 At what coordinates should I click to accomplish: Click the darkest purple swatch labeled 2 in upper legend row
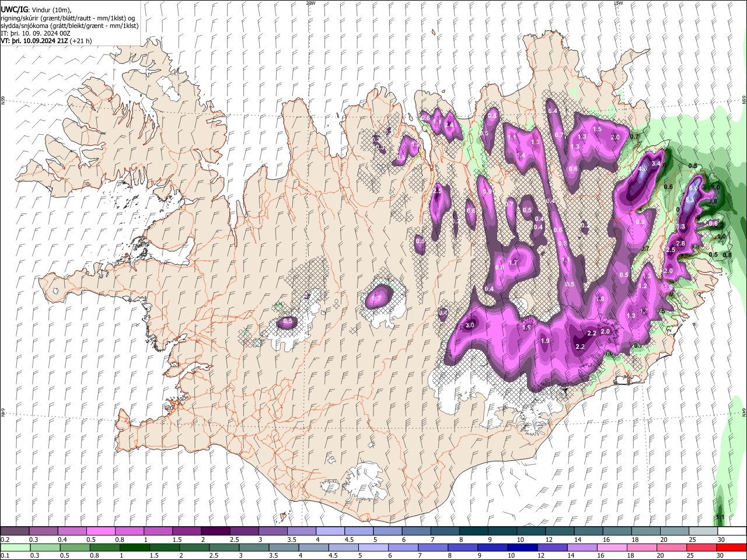[x=215, y=531]
